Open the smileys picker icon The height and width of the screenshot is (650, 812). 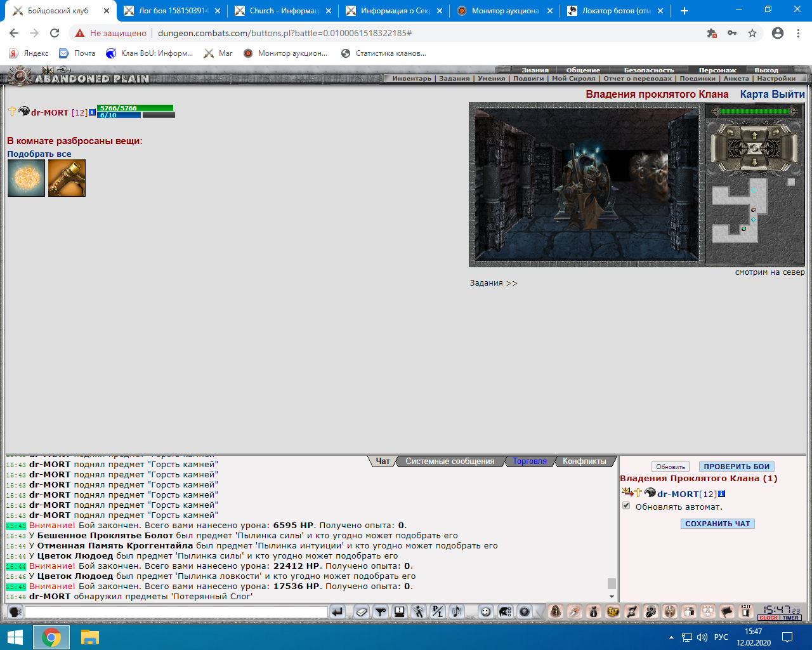pos(485,611)
